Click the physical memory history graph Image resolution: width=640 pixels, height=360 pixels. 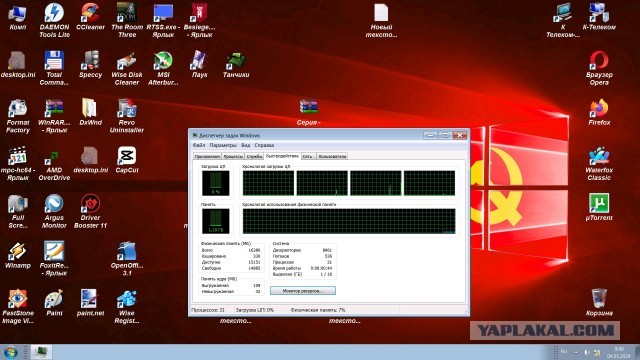(349, 221)
